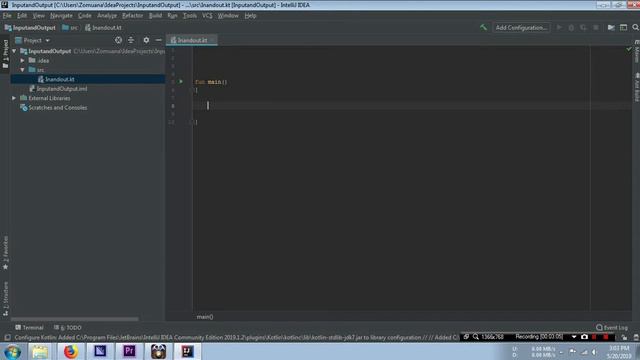The image size is (640, 360).
Task: Open the Event Log
Action: (611, 327)
